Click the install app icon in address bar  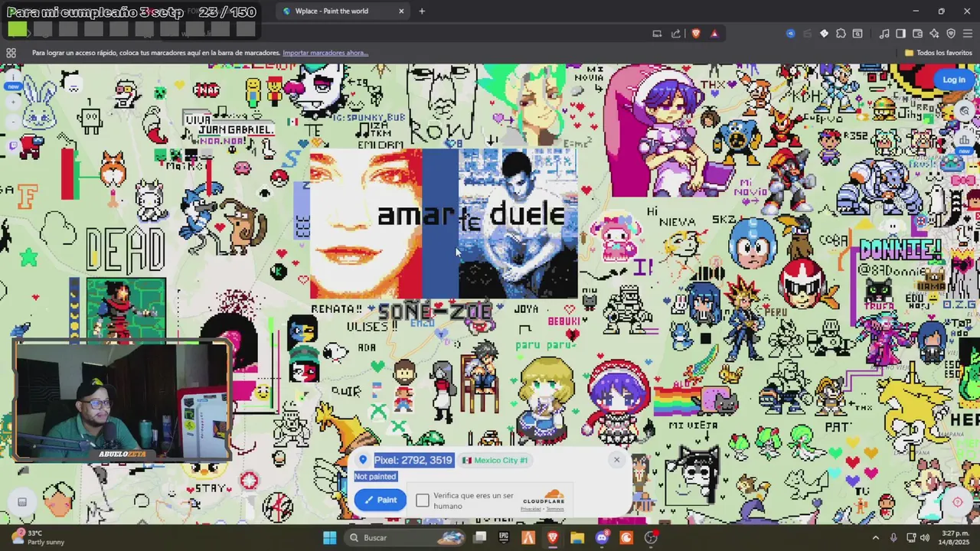tap(657, 34)
